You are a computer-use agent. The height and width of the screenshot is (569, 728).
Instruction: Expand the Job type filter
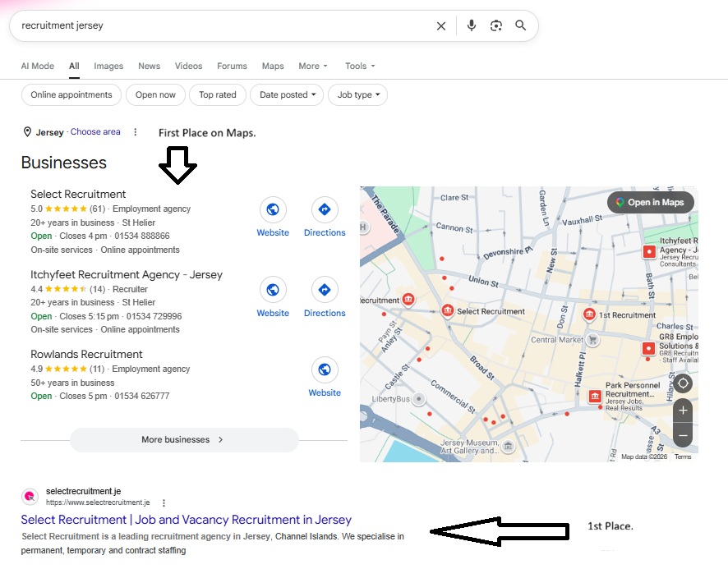pos(357,94)
